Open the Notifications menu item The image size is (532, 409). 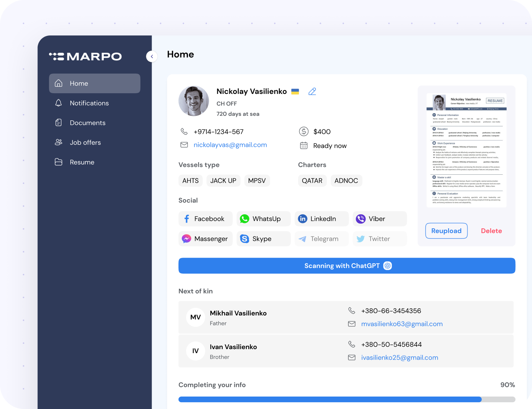(89, 103)
